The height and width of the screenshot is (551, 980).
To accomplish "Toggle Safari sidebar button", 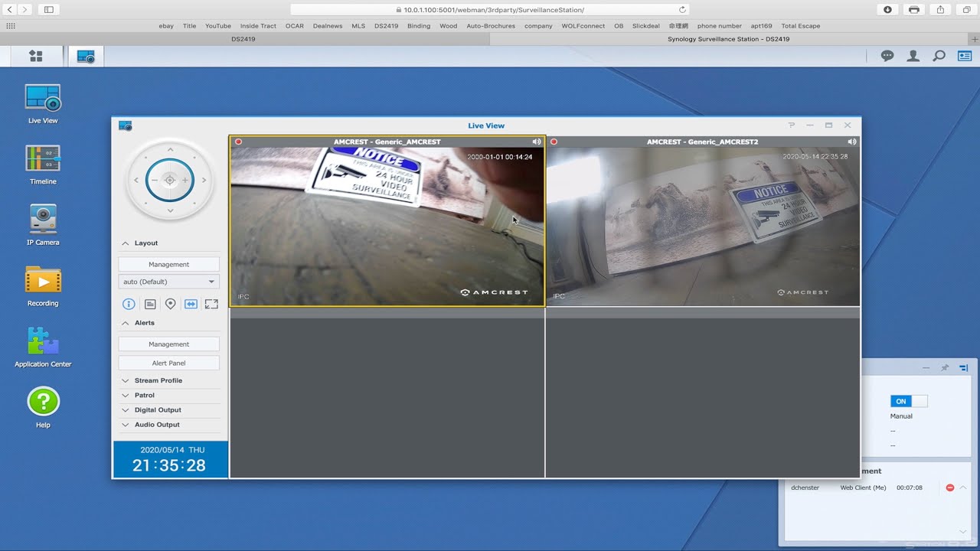I will coord(49,9).
